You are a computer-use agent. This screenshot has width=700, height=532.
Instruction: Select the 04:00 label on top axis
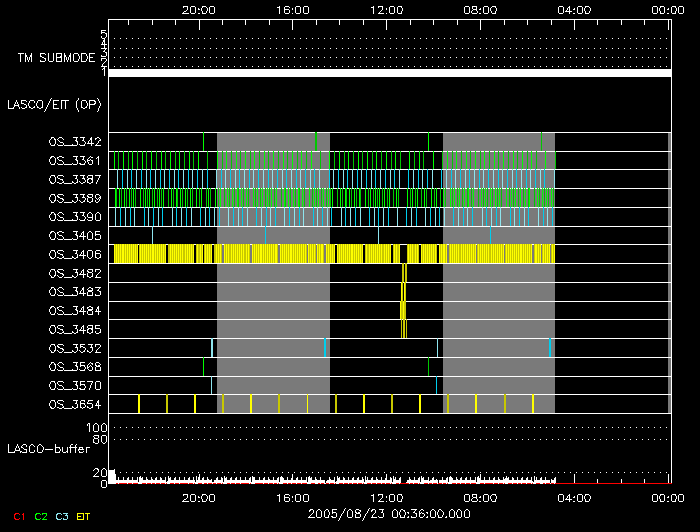pyautogui.click(x=574, y=8)
